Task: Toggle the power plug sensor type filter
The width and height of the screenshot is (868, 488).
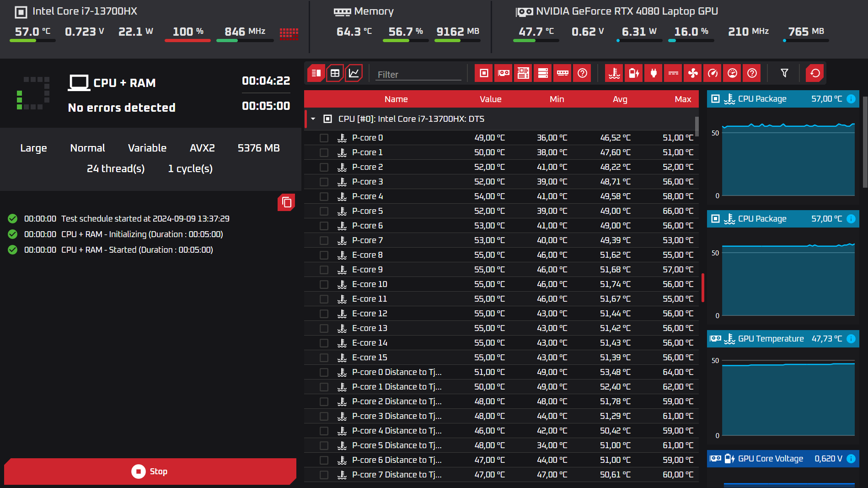Action: (x=654, y=73)
